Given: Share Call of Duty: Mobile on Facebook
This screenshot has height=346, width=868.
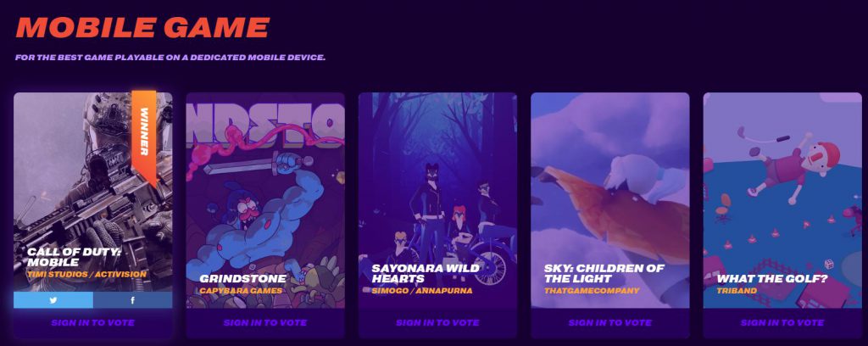Looking at the screenshot, I should click(x=133, y=300).
